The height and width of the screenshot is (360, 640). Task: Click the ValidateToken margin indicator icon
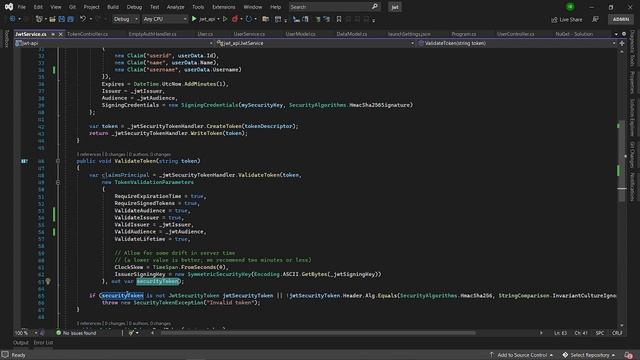(24, 161)
